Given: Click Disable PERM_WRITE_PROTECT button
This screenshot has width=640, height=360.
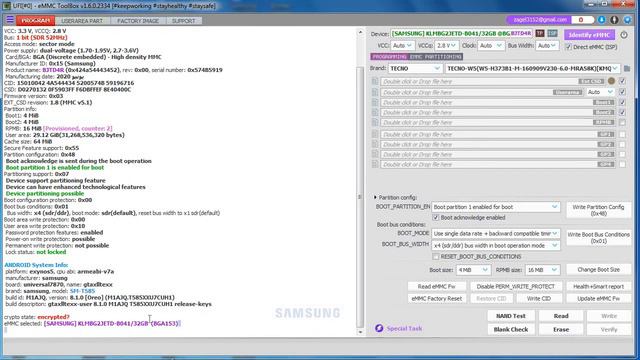Looking at the screenshot, I should click(516, 287).
